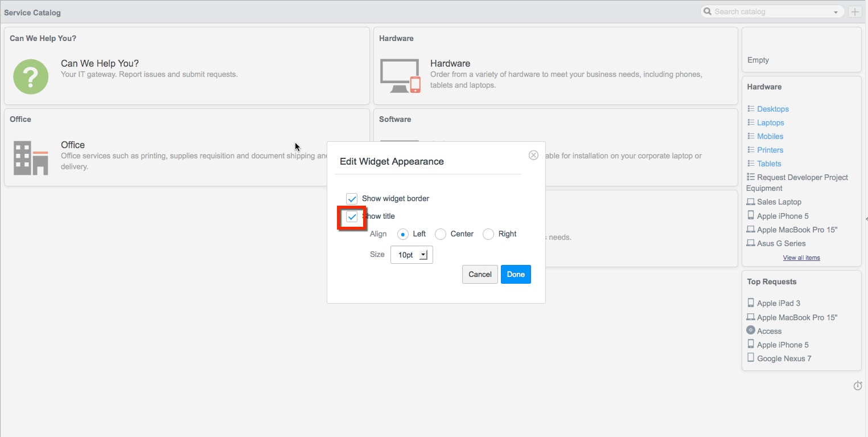Uncheck Show widget border
Image resolution: width=868 pixels, height=437 pixels.
(352, 198)
